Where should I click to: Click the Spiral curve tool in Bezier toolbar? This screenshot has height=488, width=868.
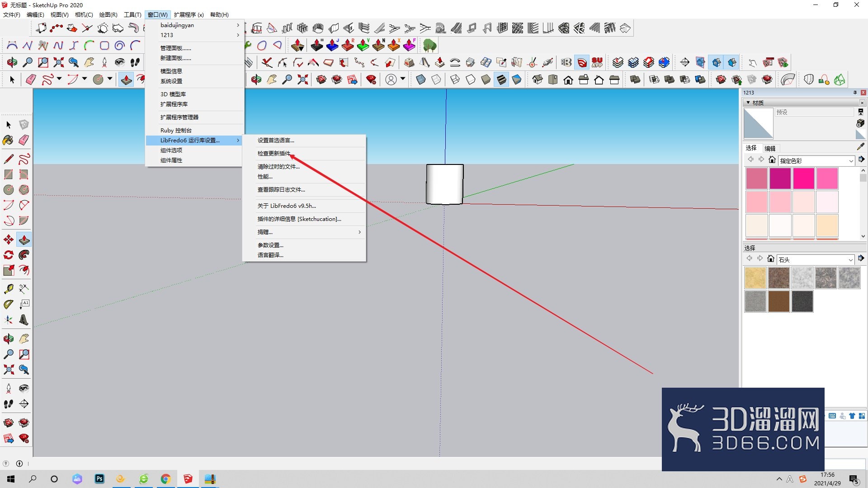tap(119, 45)
